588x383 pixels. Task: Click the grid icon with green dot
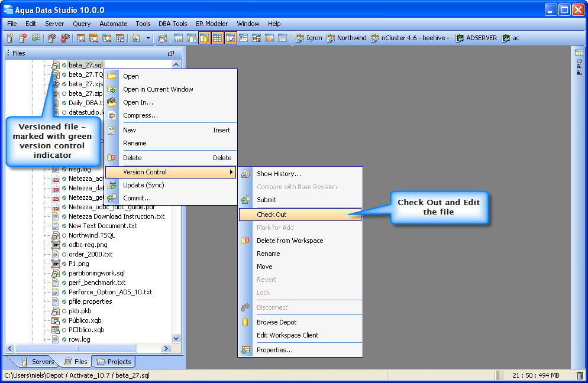pyautogui.click(x=36, y=38)
